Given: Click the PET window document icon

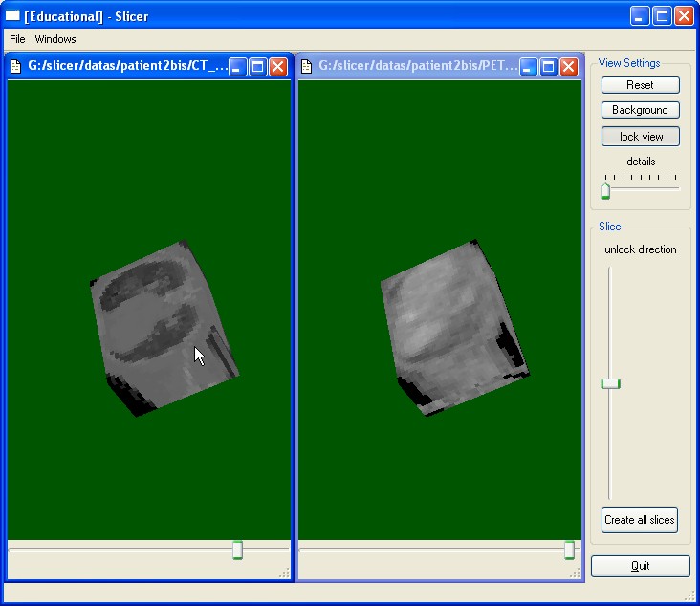Looking at the screenshot, I should [x=306, y=66].
